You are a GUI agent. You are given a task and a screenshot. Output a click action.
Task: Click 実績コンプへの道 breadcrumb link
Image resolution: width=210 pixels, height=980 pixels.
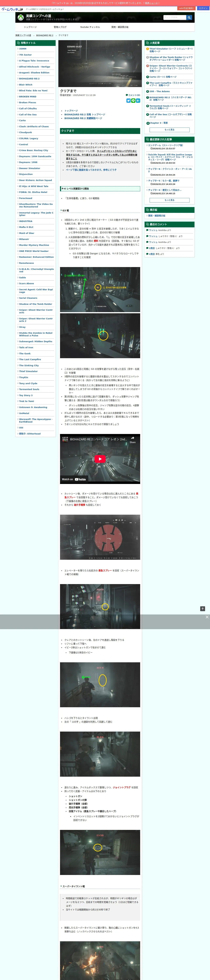coord(23,35)
